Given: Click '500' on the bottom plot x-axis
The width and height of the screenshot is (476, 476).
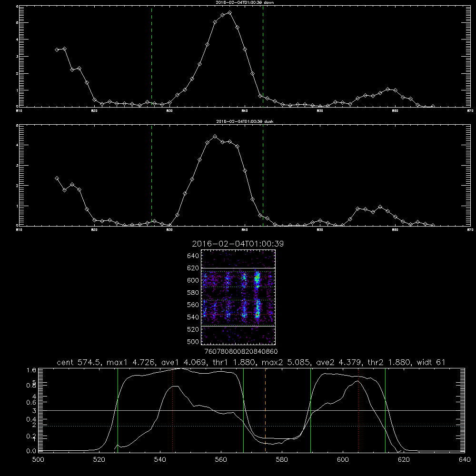Looking at the screenshot, I should [x=38, y=460].
